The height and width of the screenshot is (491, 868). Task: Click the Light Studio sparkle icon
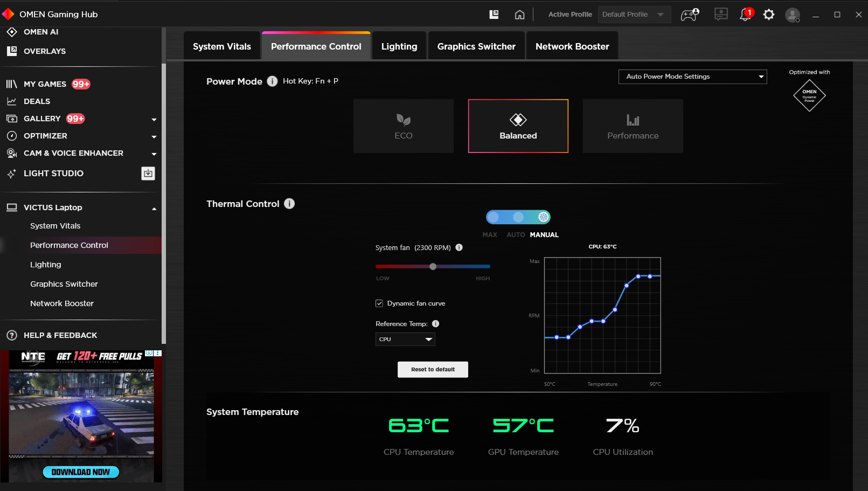tap(11, 174)
